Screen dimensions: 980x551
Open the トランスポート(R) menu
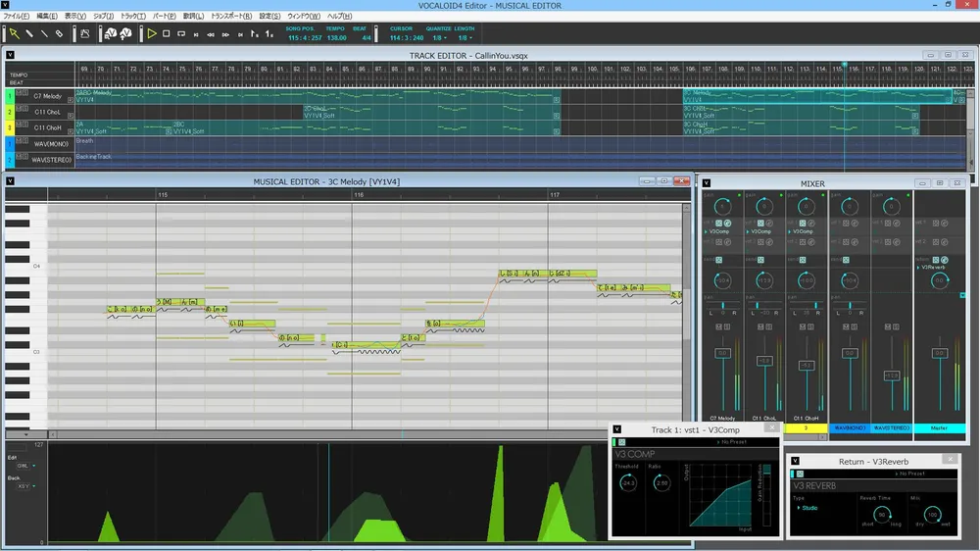tap(231, 17)
